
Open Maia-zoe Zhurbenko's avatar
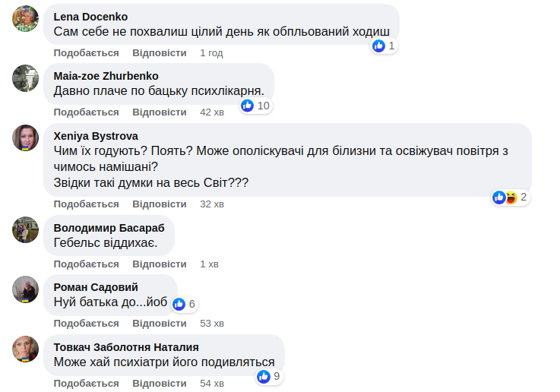[26, 78]
